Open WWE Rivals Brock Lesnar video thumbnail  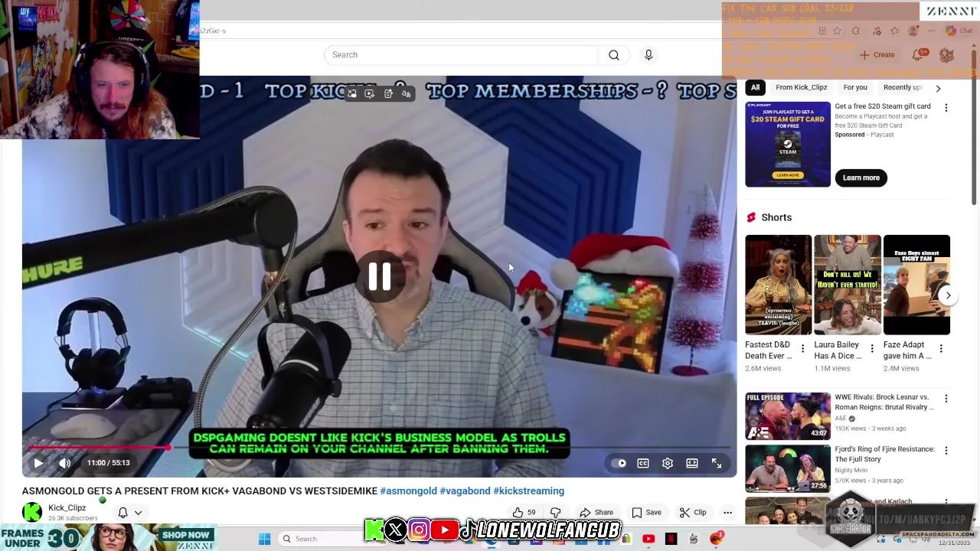pyautogui.click(x=788, y=416)
